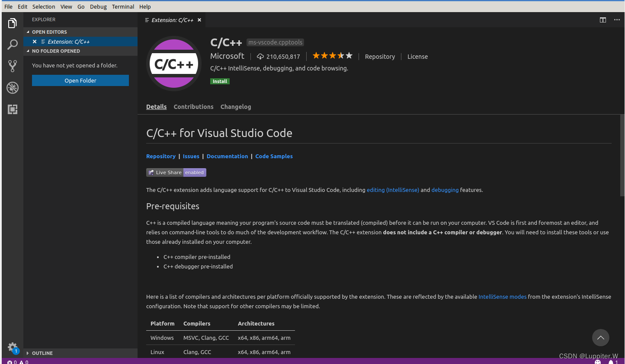Image resolution: width=625 pixels, height=364 pixels.
Task: Open the Terminal menu
Action: coord(123,6)
